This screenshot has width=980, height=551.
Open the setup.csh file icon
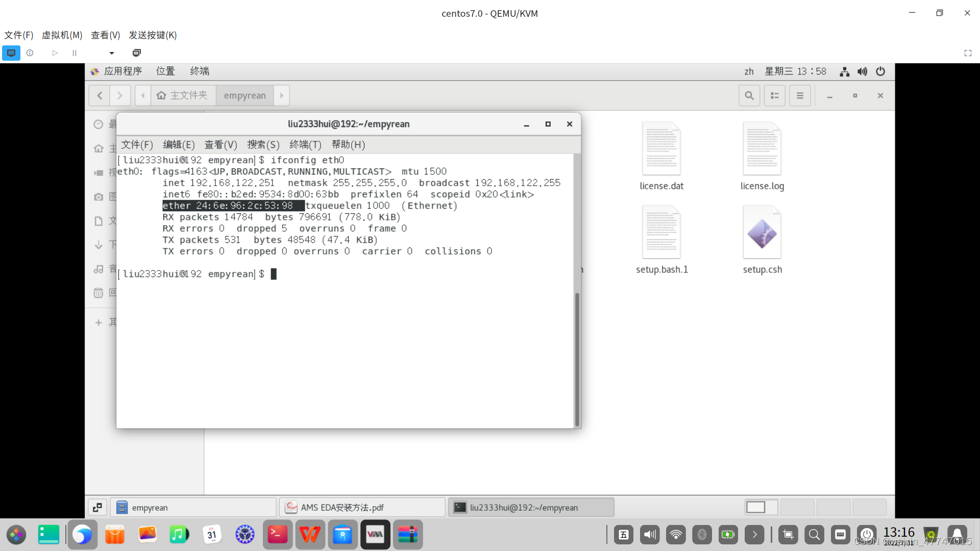[x=762, y=234]
